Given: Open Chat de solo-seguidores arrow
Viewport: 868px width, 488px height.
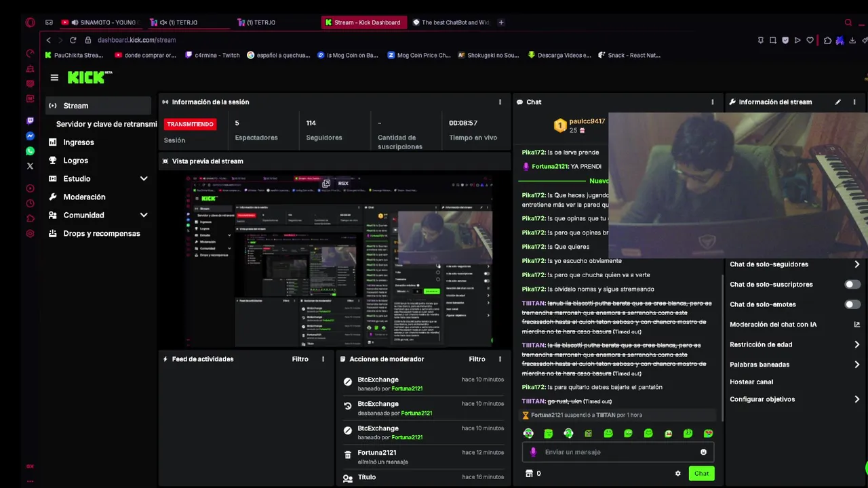Looking at the screenshot, I should click(x=856, y=264).
